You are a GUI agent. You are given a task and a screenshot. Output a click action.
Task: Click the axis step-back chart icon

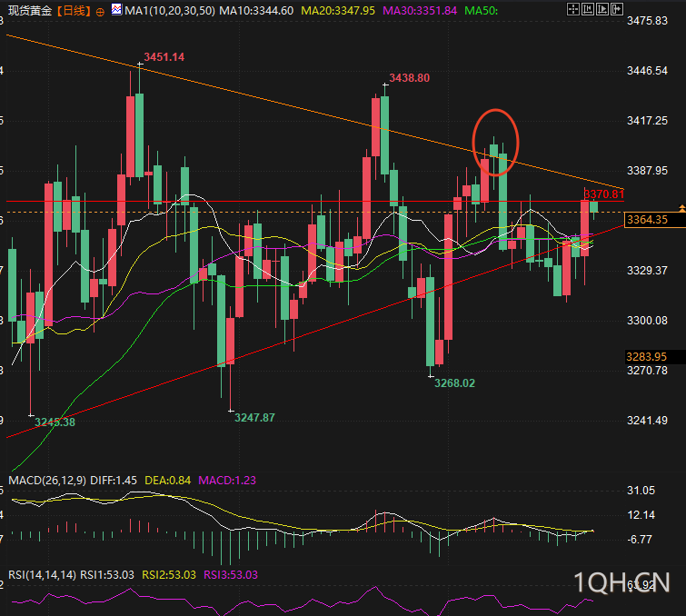(587, 9)
